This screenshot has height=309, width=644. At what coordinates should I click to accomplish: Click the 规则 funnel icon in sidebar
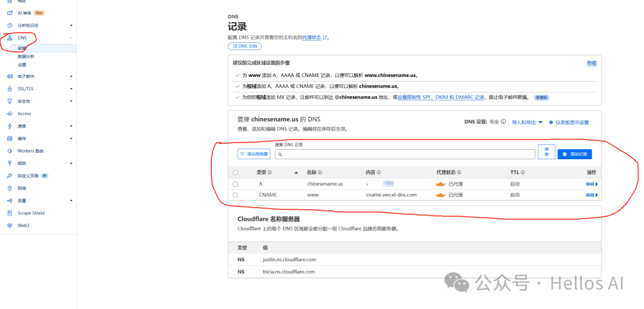coord(10,163)
